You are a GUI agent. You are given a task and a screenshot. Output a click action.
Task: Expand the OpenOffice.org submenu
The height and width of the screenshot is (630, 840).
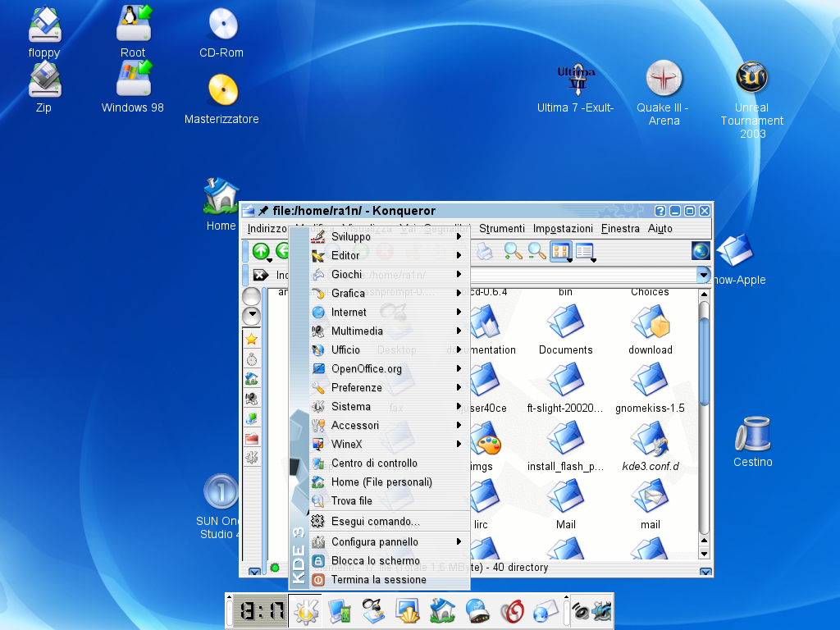[390, 368]
